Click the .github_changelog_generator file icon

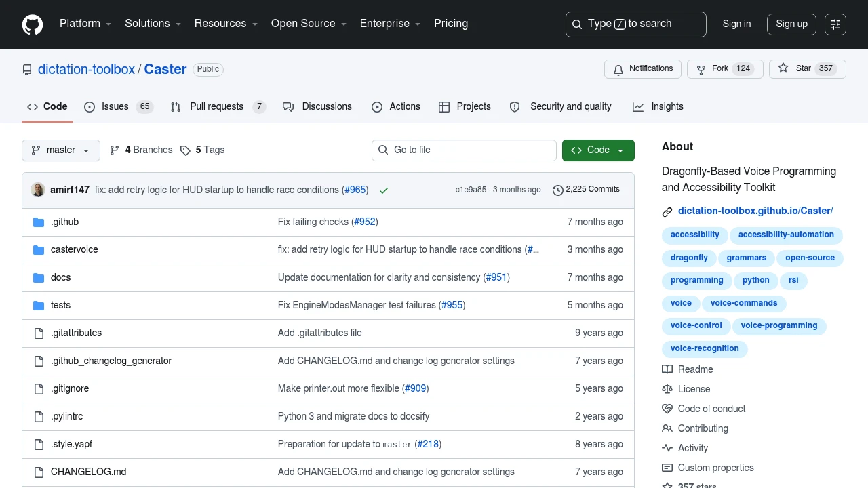click(39, 361)
